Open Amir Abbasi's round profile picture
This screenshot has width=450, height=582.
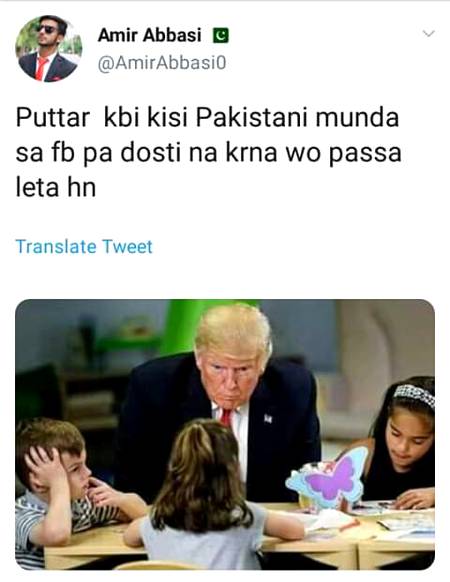(49, 48)
